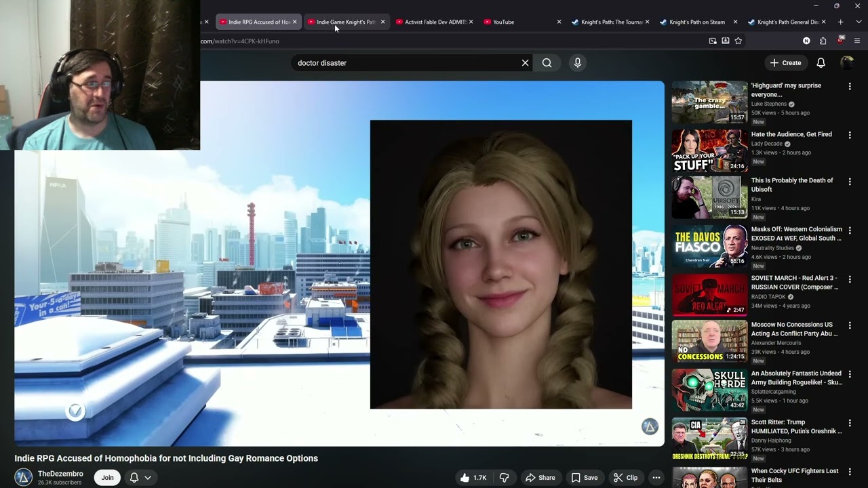Open options for Moscow No Concessions video
Viewport: 868px width, 488px height.
tap(850, 325)
